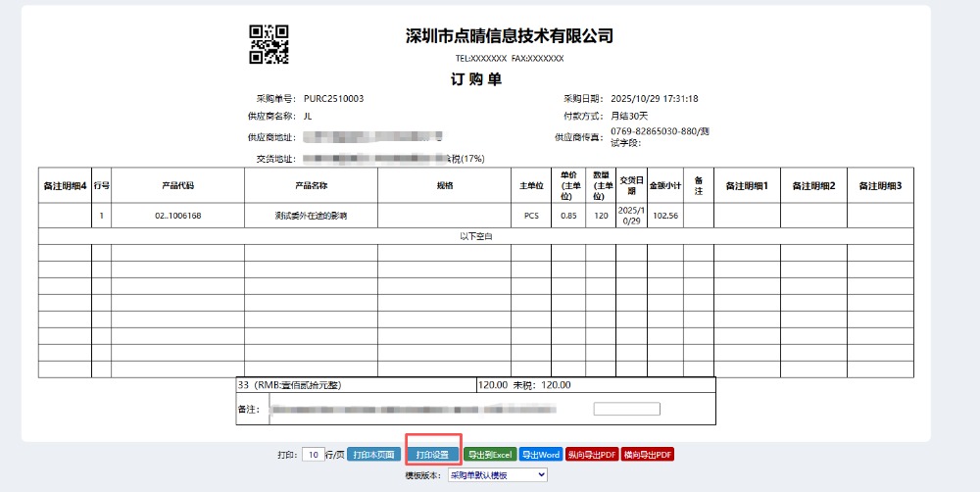The height and width of the screenshot is (492, 980).
Task: Expand the 模板版本 template dropdown
Action: tap(497, 475)
